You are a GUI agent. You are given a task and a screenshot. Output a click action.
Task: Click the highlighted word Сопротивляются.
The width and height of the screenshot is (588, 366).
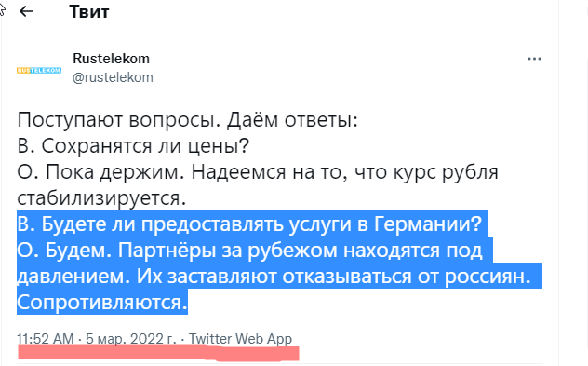tap(102, 302)
